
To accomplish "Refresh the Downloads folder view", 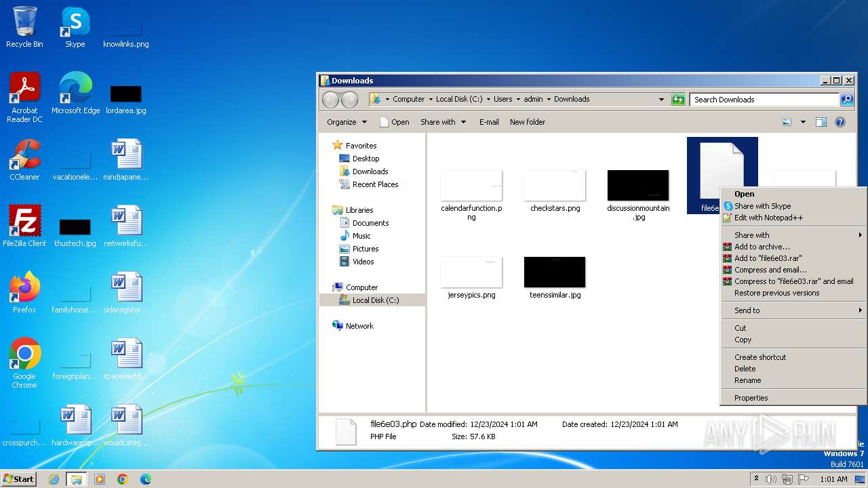I will coord(678,100).
